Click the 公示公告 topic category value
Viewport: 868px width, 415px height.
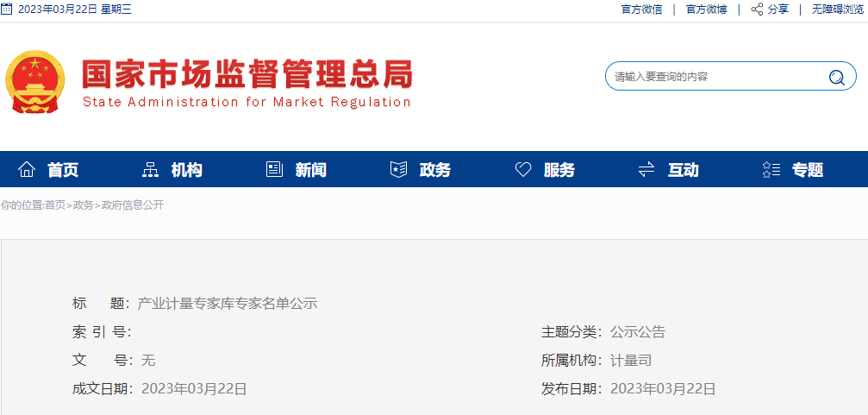[x=638, y=332]
